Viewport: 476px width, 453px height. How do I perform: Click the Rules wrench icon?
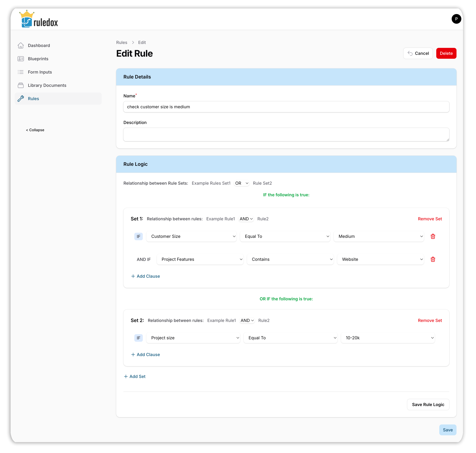click(21, 98)
